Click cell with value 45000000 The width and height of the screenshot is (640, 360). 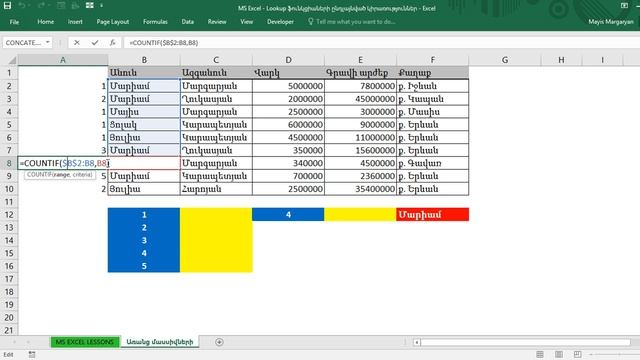pos(360,99)
